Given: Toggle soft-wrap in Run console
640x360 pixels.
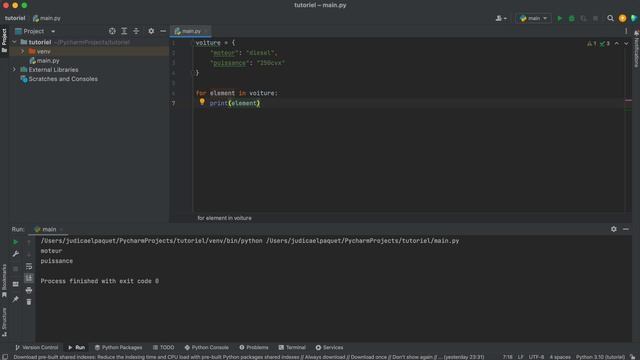Looking at the screenshot, I should coord(29,266).
